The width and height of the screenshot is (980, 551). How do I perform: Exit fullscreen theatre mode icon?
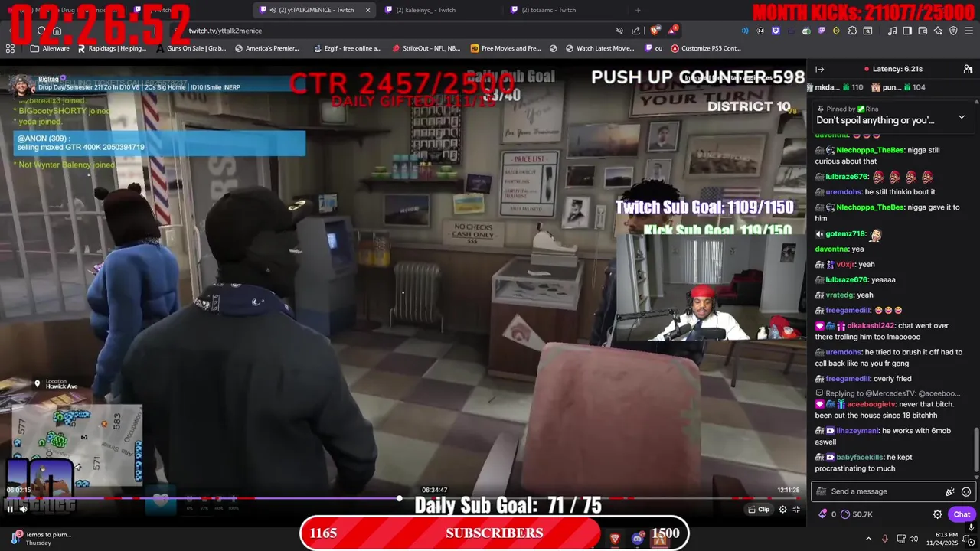coord(796,510)
